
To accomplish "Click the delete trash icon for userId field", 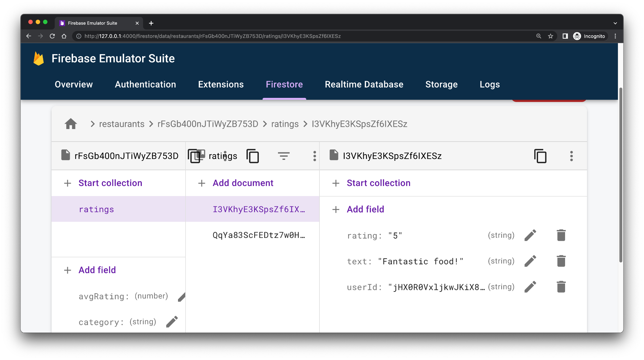I will click(560, 286).
